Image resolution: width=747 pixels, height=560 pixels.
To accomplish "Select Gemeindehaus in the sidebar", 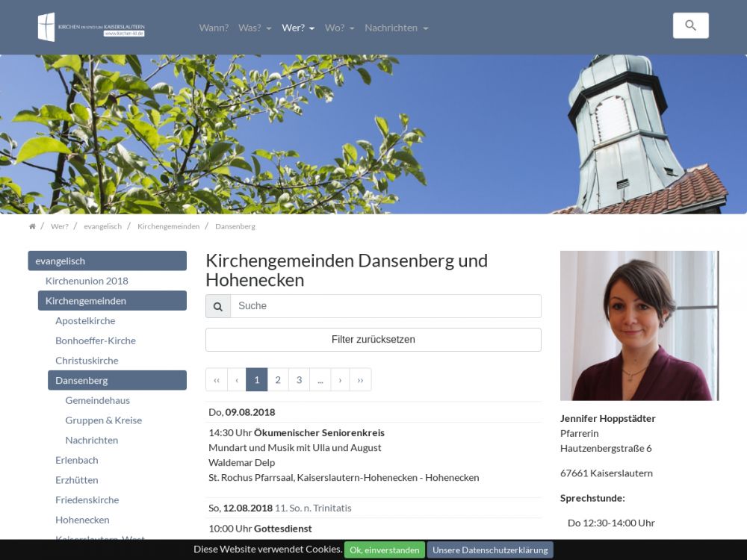I will (x=97, y=400).
